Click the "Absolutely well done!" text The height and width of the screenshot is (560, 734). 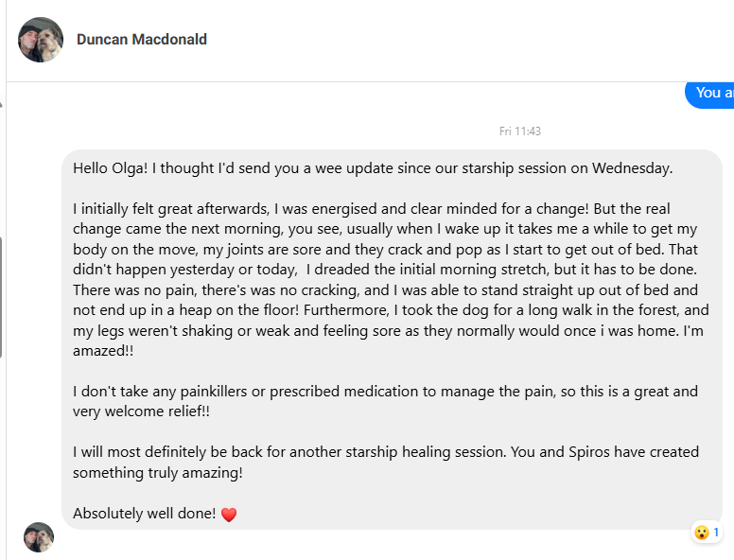click(x=144, y=515)
